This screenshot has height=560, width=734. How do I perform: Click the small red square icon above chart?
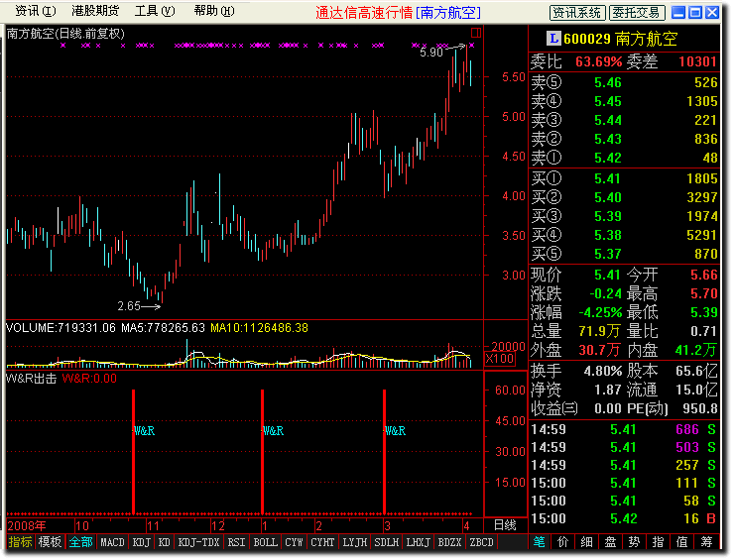point(476,33)
